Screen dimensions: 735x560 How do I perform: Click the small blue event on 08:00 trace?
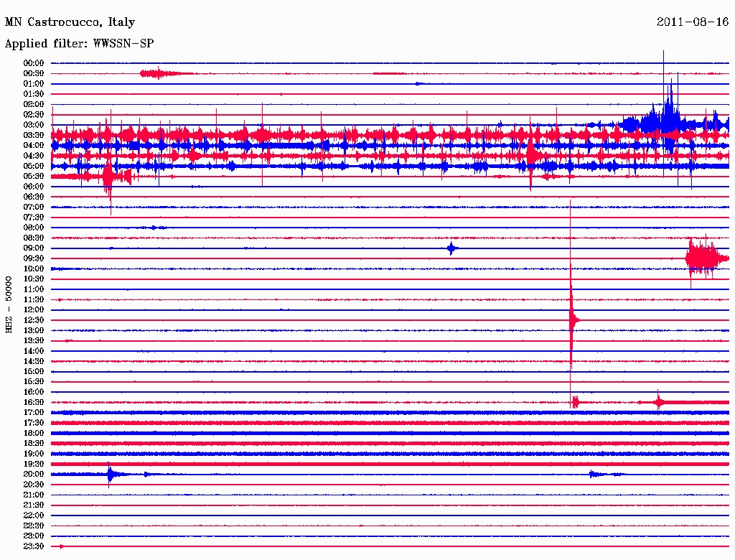154,228
